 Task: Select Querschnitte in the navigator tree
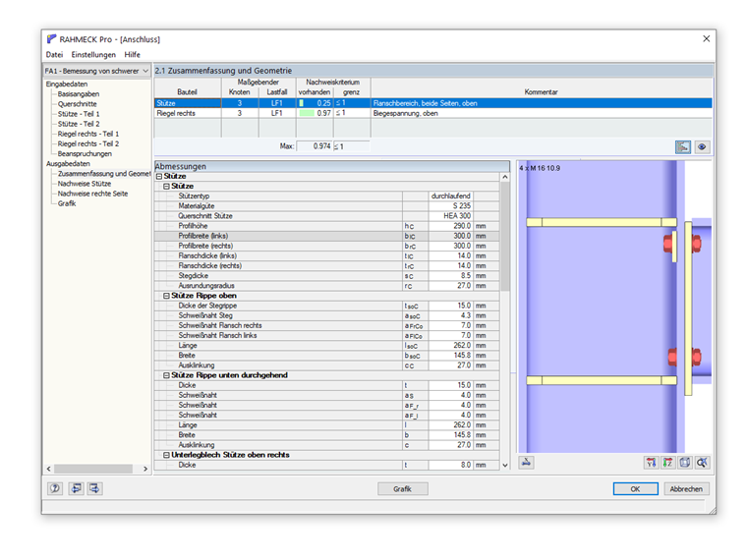point(78,104)
